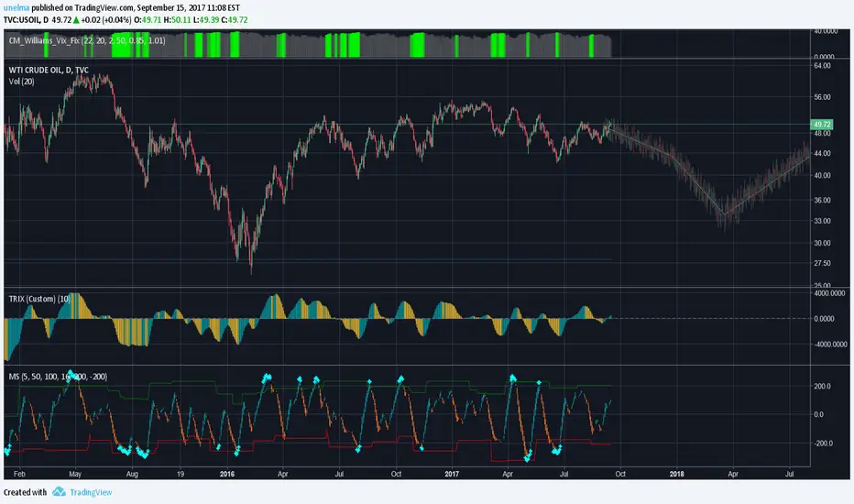Viewport: 854px width, 504px height.
Task: Click the Created with text
Action: click(x=25, y=492)
